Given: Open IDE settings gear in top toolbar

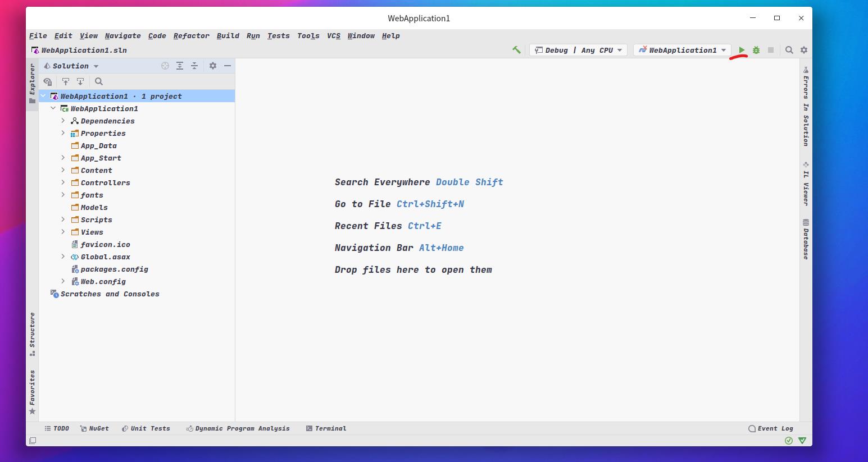Looking at the screenshot, I should (x=804, y=50).
